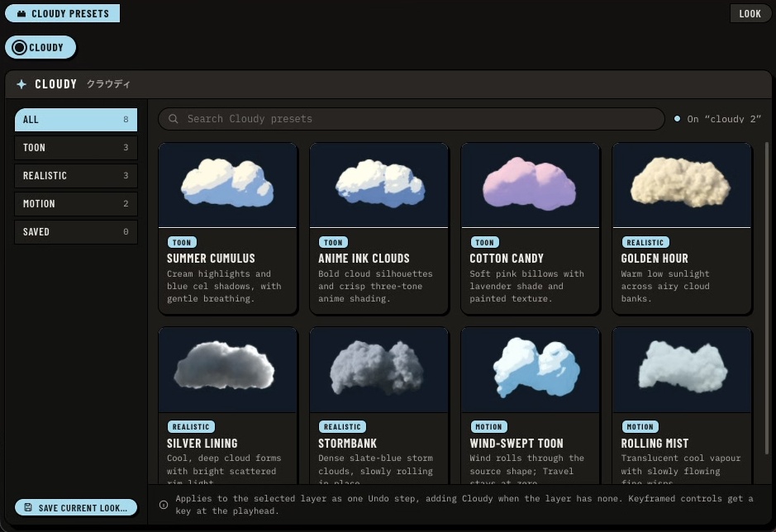Select the Saved category filter
Screen dimensions: 776x532
click(x=76, y=231)
